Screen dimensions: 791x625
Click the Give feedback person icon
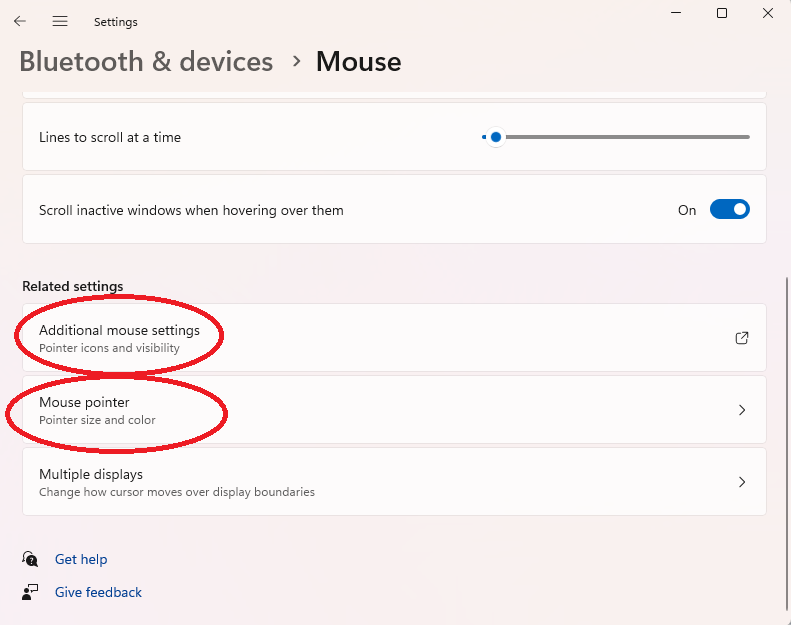[x=31, y=592]
